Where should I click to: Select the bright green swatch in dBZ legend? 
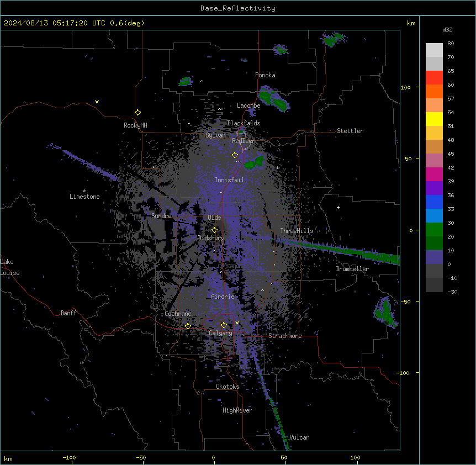pos(434,230)
